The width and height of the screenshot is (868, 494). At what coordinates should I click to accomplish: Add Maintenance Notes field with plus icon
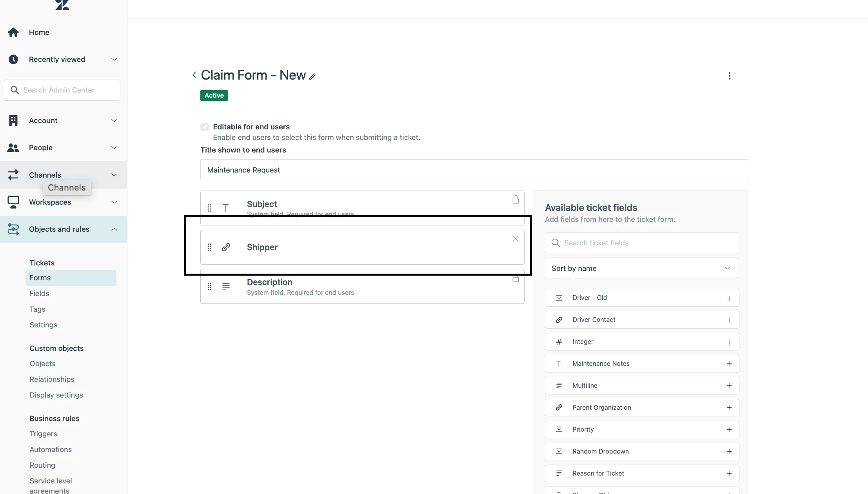[729, 364]
